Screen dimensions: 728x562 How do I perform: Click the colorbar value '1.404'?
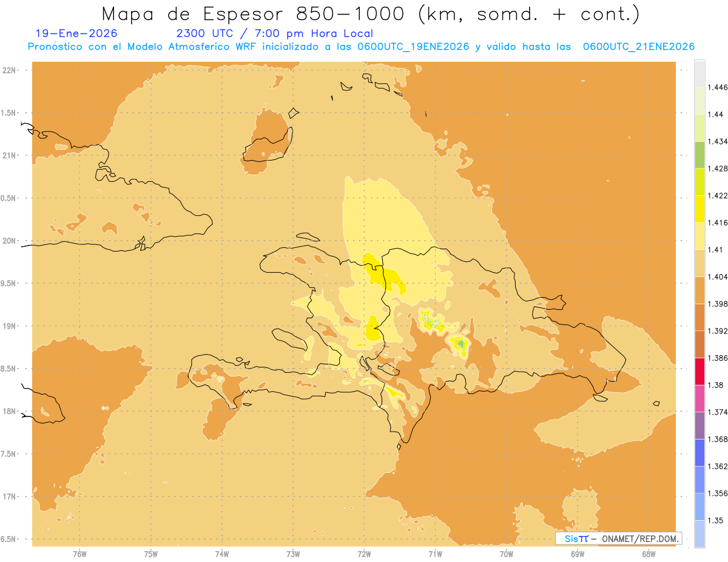coord(718,276)
